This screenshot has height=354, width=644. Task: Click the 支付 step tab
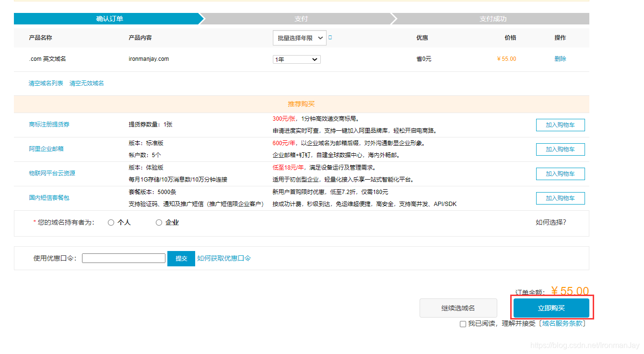point(301,19)
